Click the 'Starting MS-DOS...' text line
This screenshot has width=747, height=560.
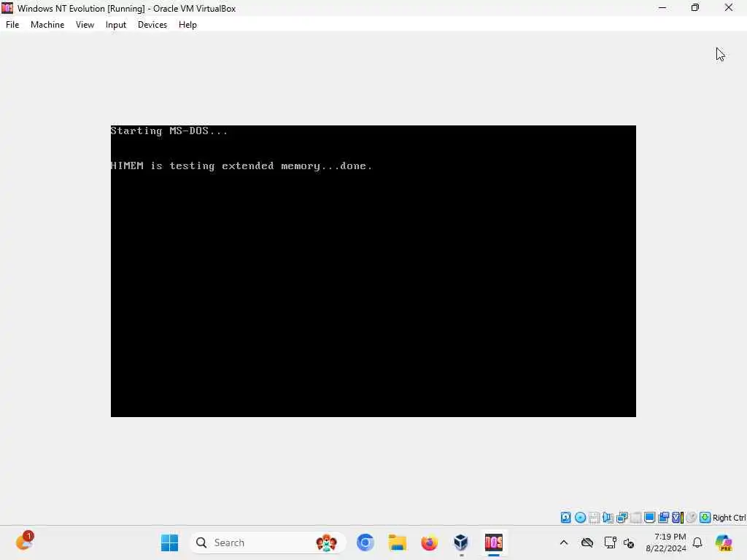[169, 131]
